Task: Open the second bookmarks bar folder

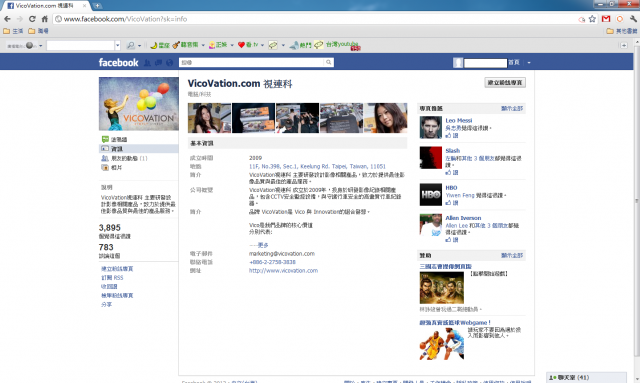Action: [38, 31]
